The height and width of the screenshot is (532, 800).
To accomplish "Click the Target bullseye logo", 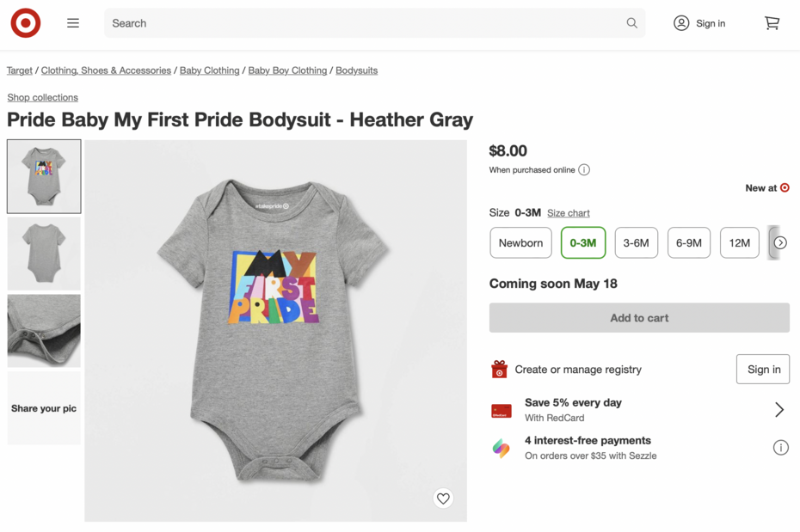I will [x=26, y=23].
